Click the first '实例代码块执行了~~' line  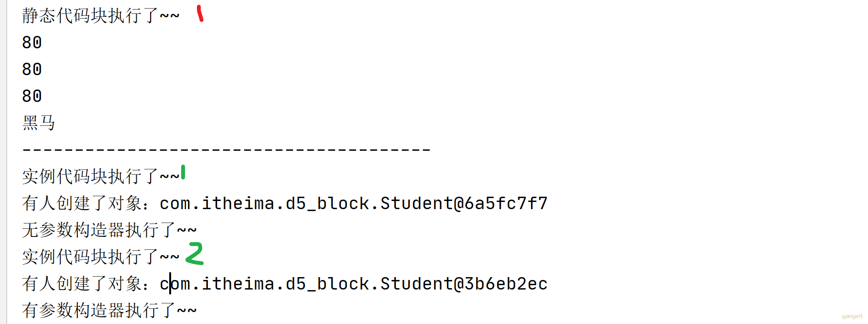[101, 177]
